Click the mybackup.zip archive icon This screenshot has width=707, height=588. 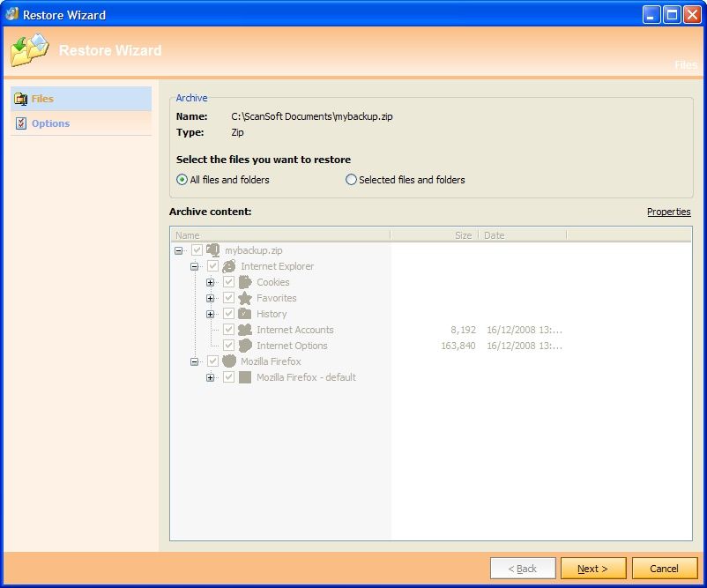coord(212,250)
